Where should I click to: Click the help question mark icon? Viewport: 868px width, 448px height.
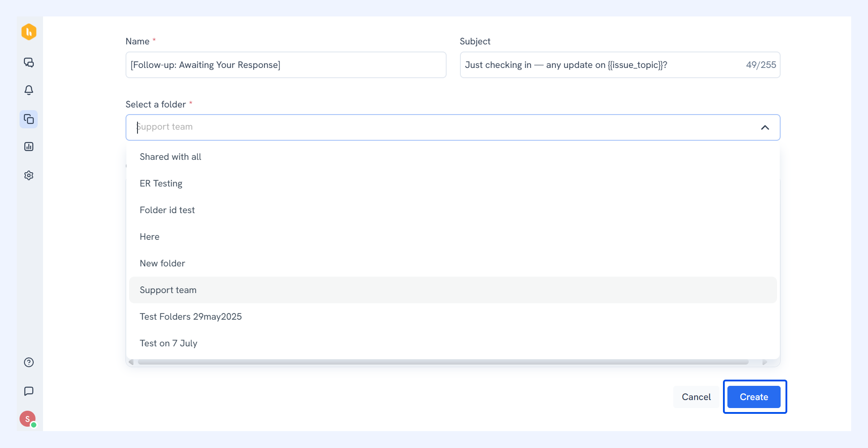click(29, 362)
